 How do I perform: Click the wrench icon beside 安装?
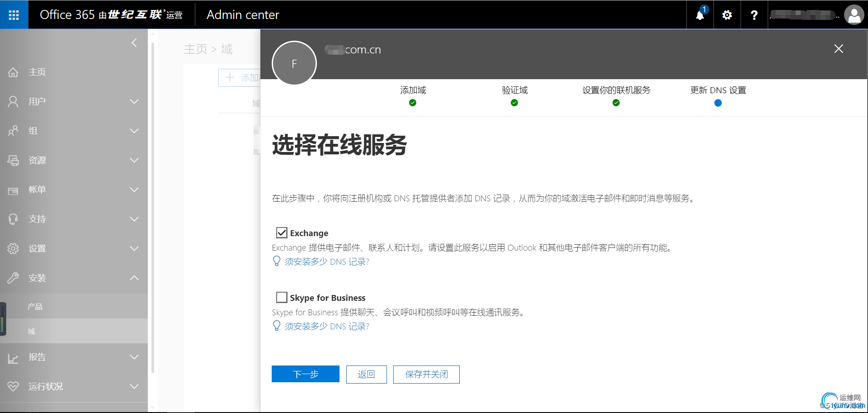tap(13, 278)
